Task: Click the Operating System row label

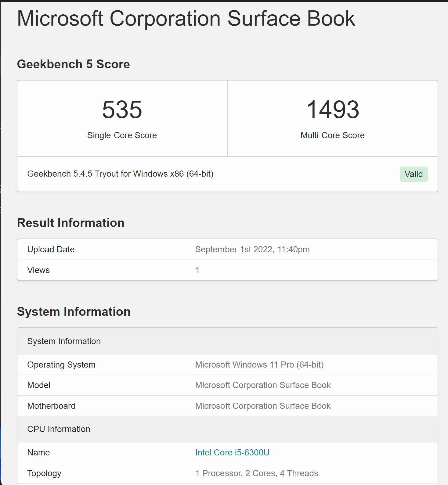Action: point(61,365)
